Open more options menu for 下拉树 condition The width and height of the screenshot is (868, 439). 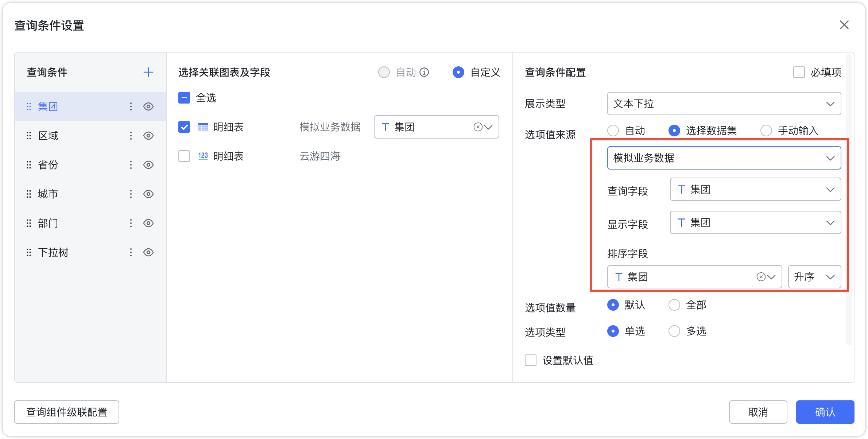[131, 252]
